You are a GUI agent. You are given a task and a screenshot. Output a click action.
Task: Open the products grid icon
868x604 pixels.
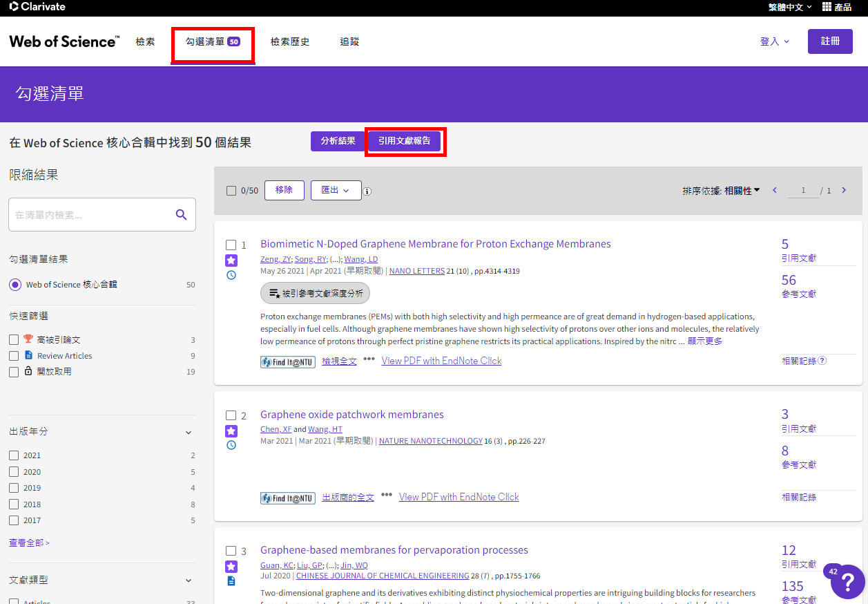click(x=827, y=7)
